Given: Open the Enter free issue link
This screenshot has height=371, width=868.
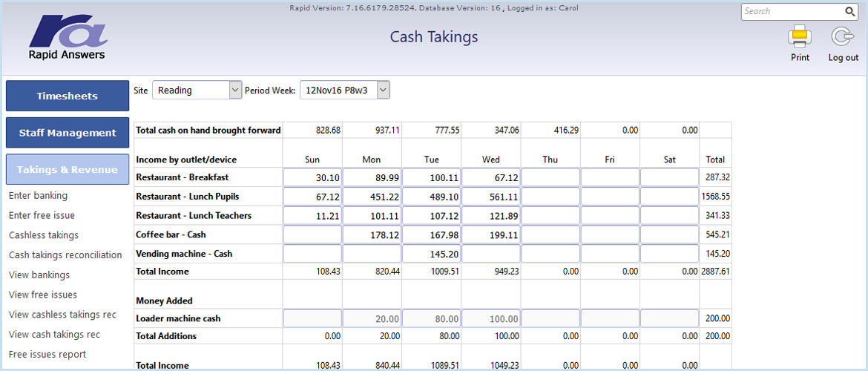Looking at the screenshot, I should (x=42, y=215).
